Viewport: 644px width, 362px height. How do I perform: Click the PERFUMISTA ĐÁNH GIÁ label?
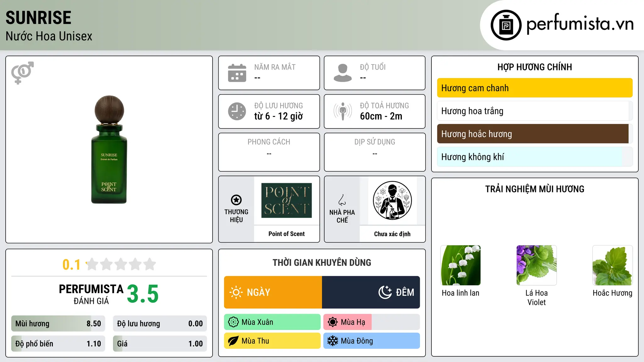coord(91,294)
